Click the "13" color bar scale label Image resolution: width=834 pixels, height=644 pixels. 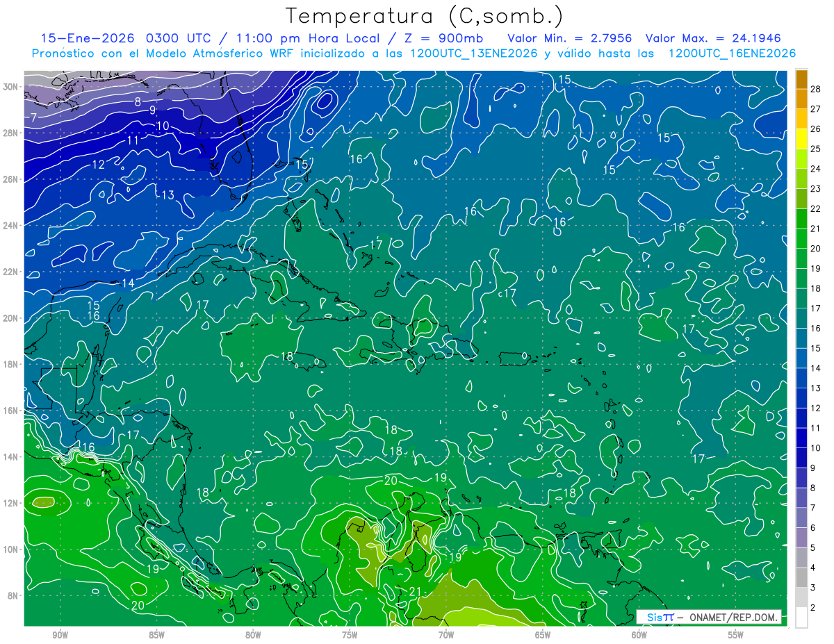tap(816, 388)
